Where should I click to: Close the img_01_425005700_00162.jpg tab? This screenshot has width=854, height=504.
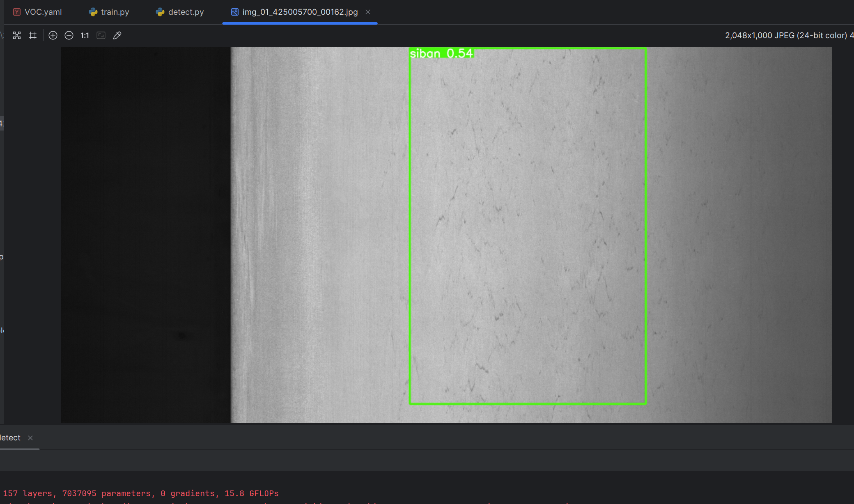pyautogui.click(x=368, y=12)
